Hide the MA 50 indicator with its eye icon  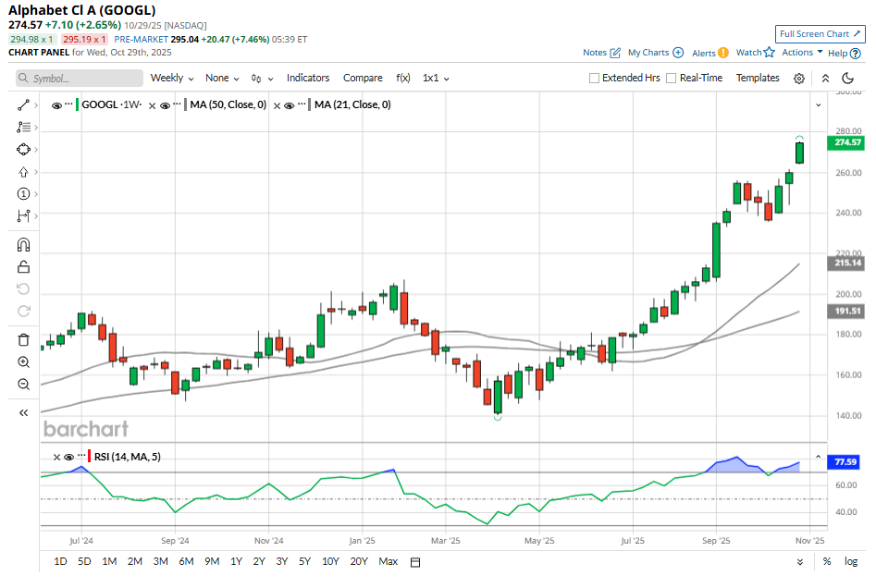tap(166, 105)
